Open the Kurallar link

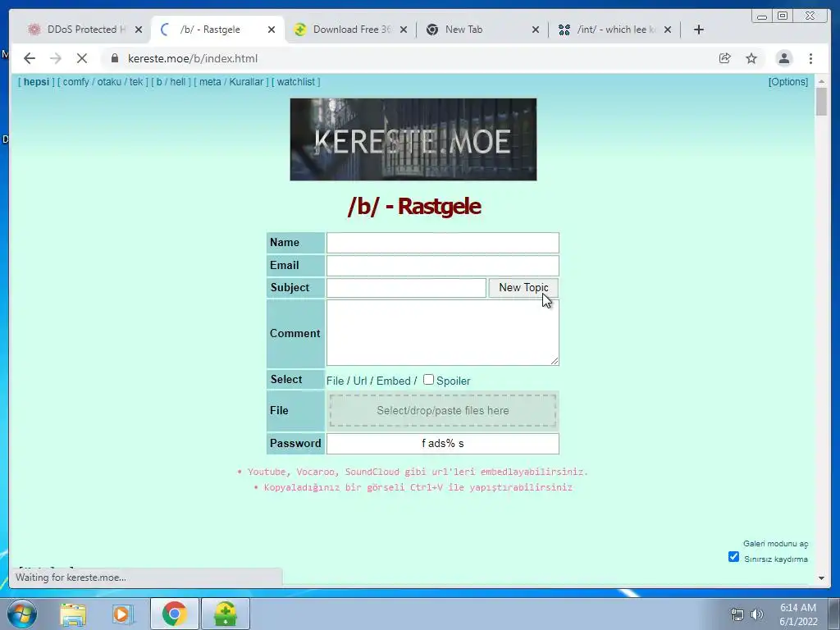(x=246, y=82)
